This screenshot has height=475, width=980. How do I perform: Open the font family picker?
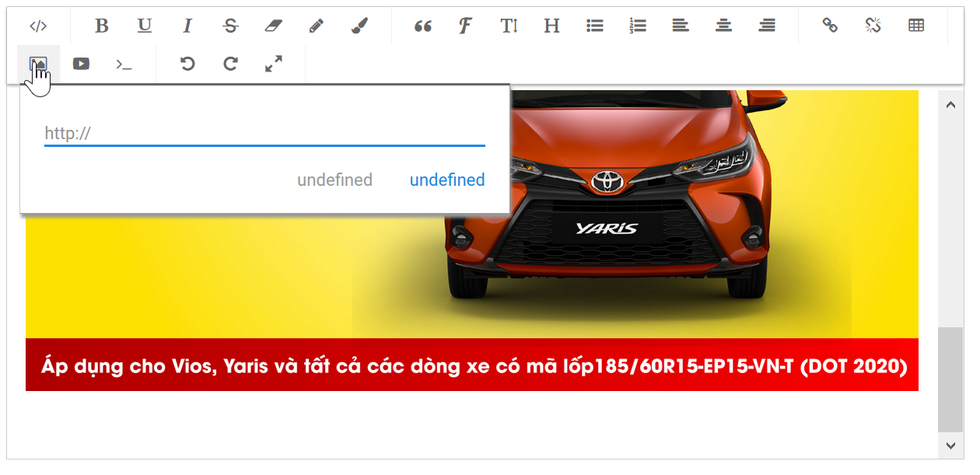coord(466,26)
